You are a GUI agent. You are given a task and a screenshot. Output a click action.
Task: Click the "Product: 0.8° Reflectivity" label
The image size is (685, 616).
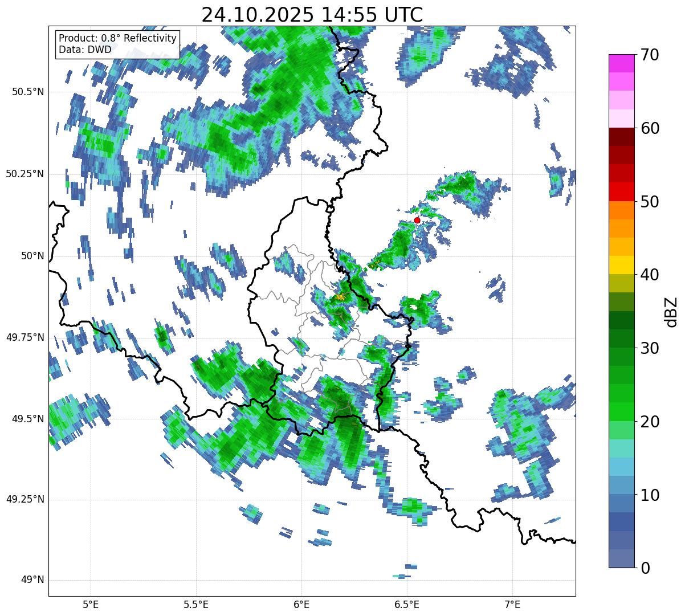tap(118, 38)
